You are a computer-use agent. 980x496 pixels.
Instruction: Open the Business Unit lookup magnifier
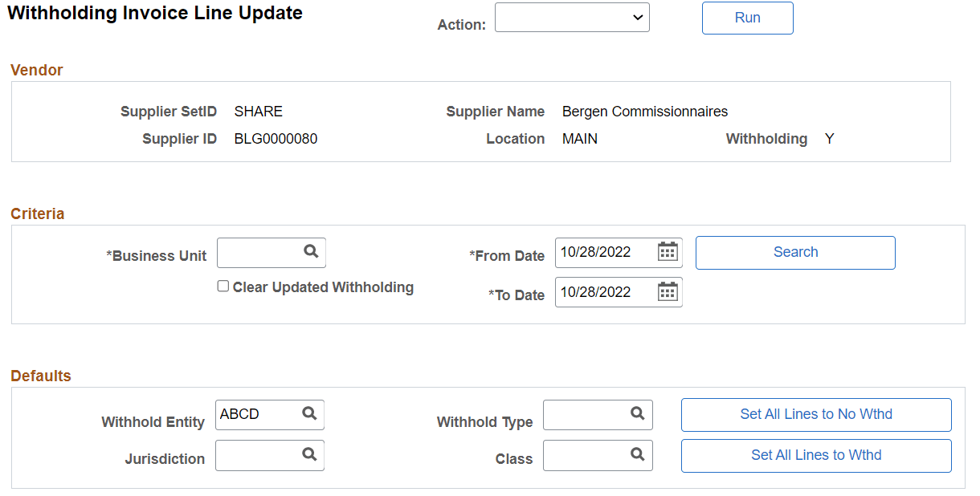(x=312, y=252)
